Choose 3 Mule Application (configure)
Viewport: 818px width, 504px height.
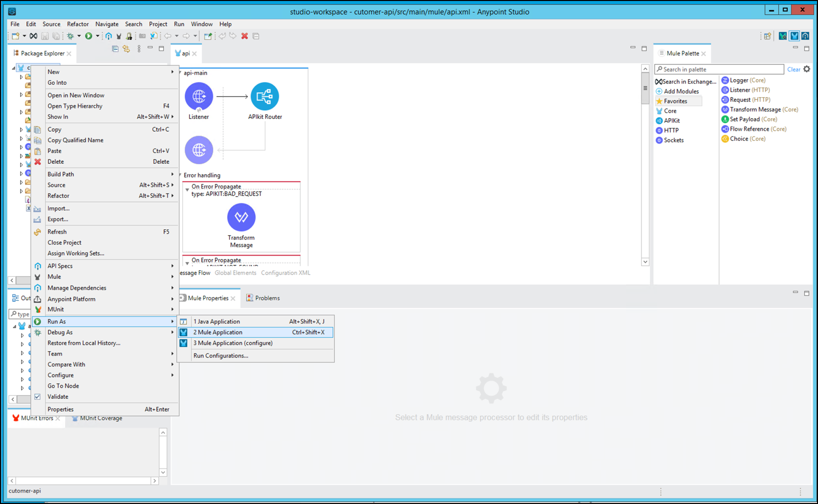pos(256,343)
